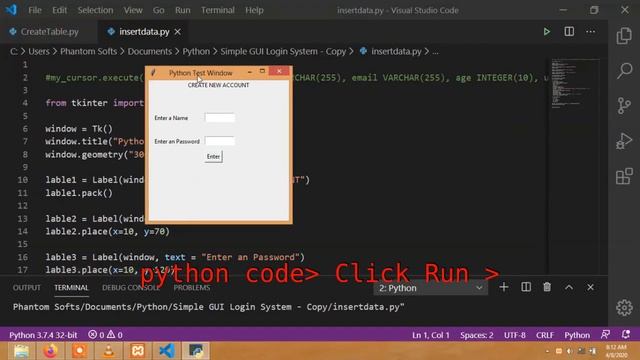Open the Run menu
640x360 pixels.
click(182, 10)
